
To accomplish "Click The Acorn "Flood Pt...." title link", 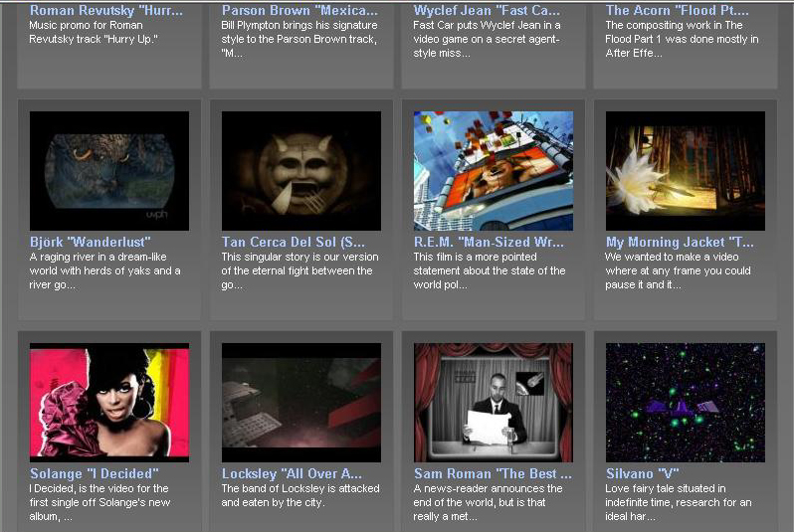I will coord(677,10).
